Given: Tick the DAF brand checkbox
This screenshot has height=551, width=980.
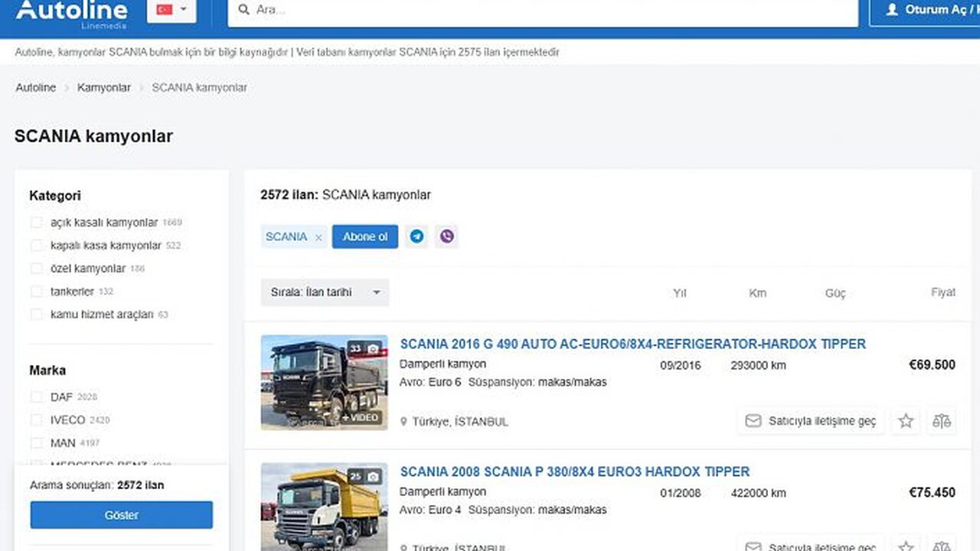Looking at the screenshot, I should [x=36, y=397].
